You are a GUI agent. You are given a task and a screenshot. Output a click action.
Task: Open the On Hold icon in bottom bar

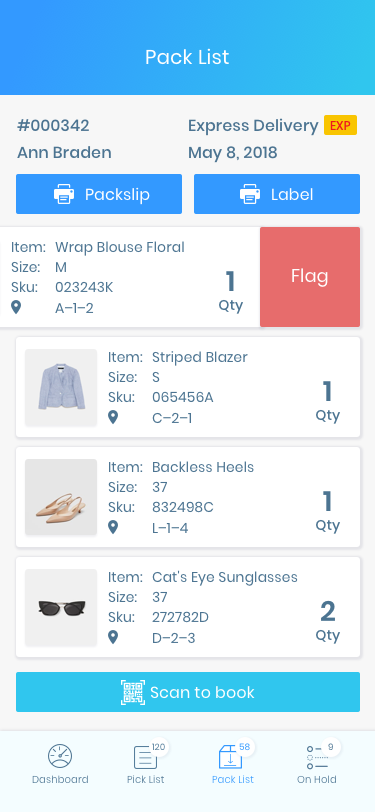click(317, 758)
